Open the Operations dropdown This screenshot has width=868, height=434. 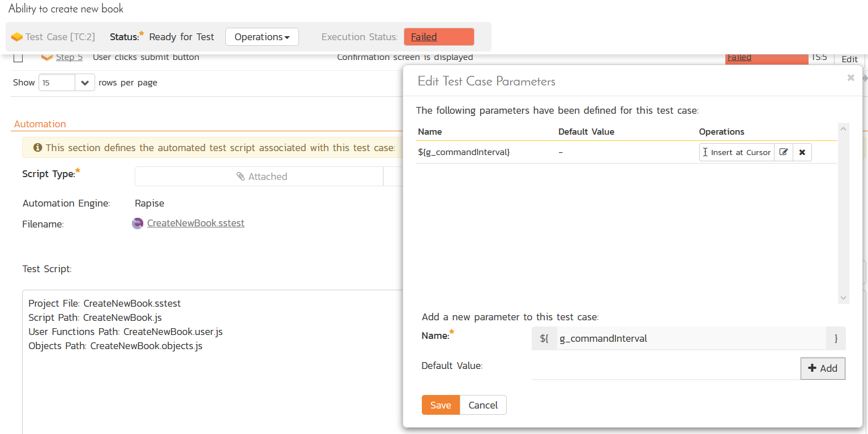click(262, 37)
